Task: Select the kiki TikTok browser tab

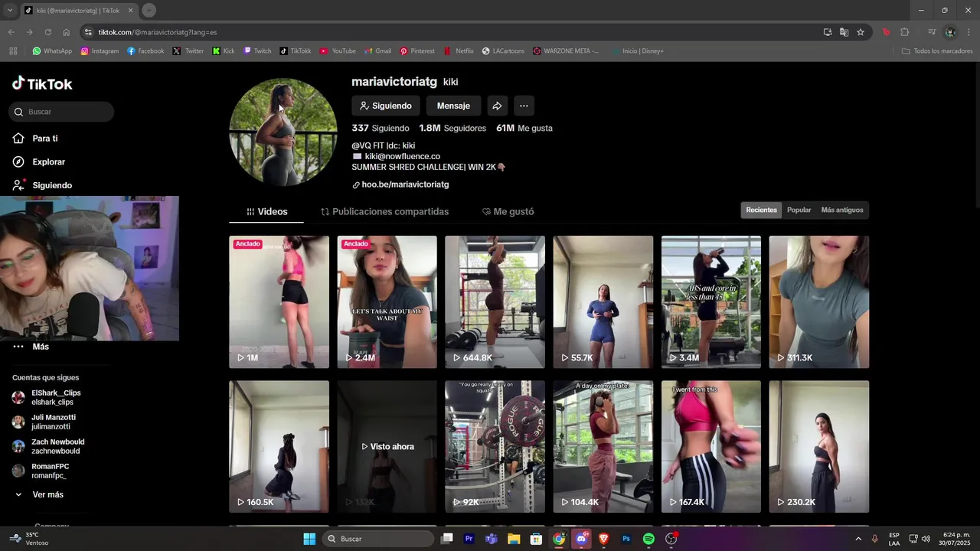Action: click(x=79, y=10)
